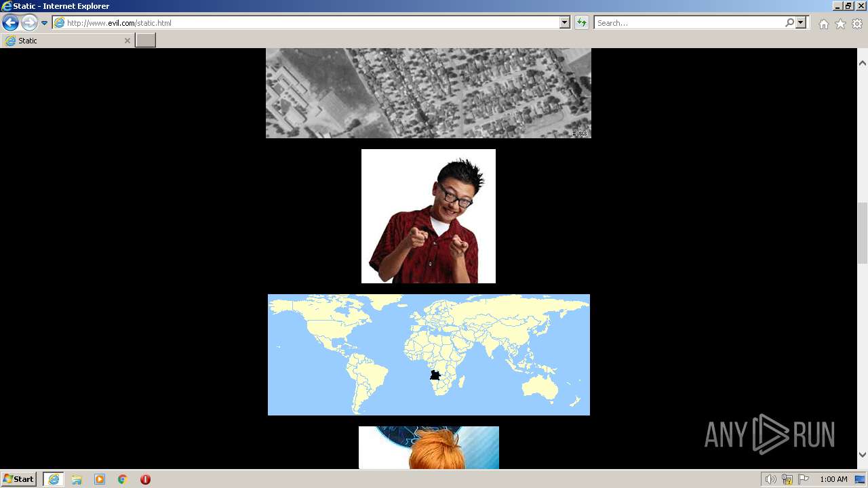Click the scrollbar down arrow
Viewport: 868px width, 488px height.
pyautogui.click(x=863, y=455)
